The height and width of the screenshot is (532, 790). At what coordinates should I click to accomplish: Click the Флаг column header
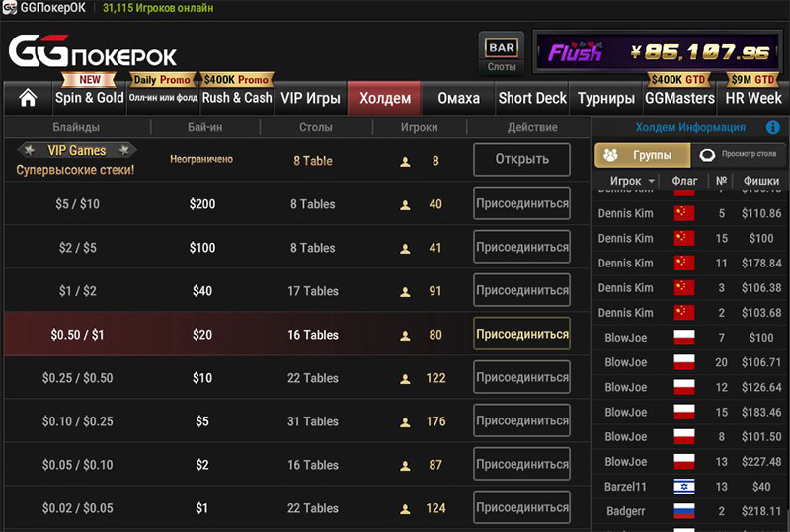(684, 181)
